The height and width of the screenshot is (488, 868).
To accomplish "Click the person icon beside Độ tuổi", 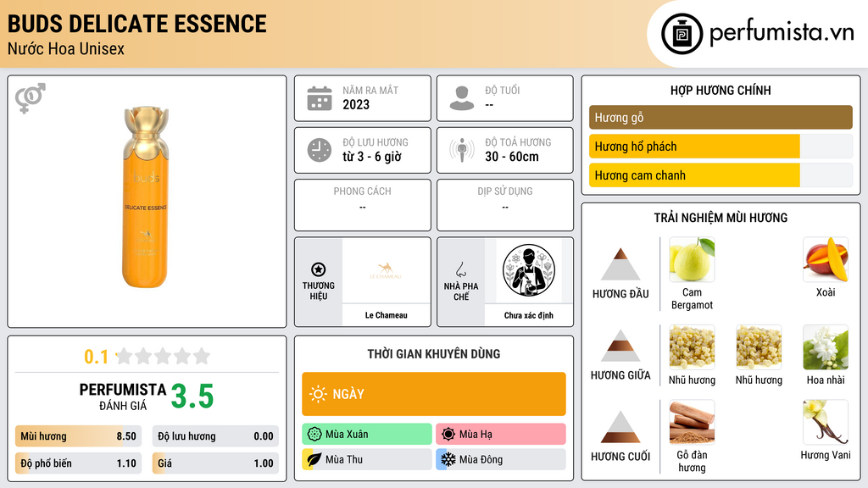I will click(x=462, y=98).
